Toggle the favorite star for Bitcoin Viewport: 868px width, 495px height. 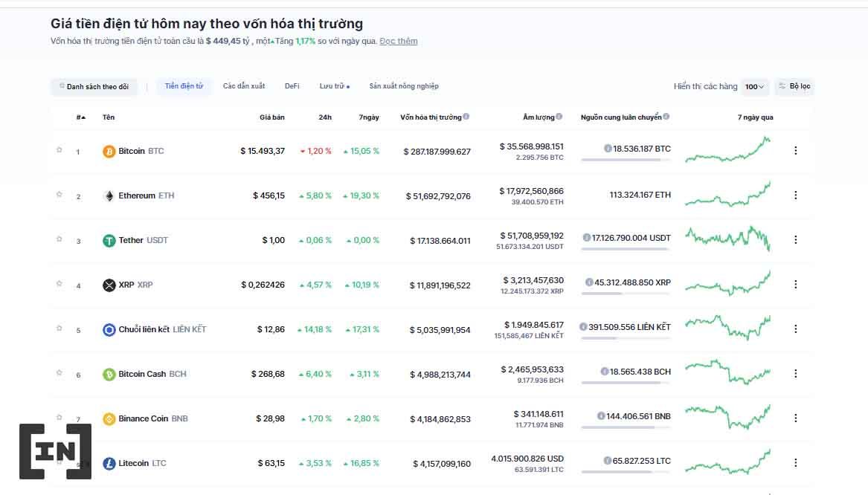(x=60, y=150)
